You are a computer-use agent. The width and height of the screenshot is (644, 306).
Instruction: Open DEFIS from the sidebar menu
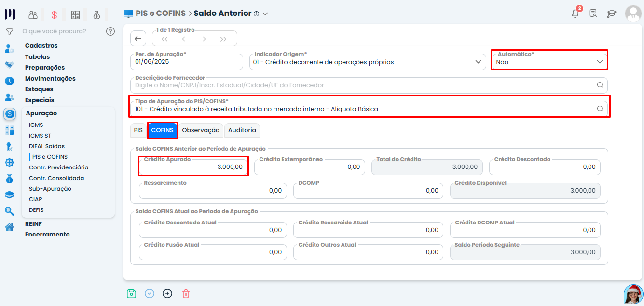pyautogui.click(x=36, y=209)
